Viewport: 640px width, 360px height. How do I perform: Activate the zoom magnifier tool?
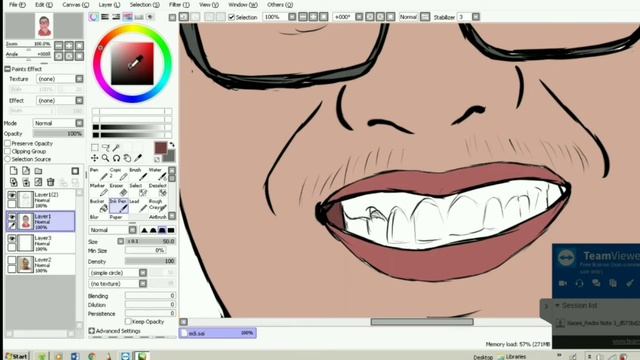(105, 158)
